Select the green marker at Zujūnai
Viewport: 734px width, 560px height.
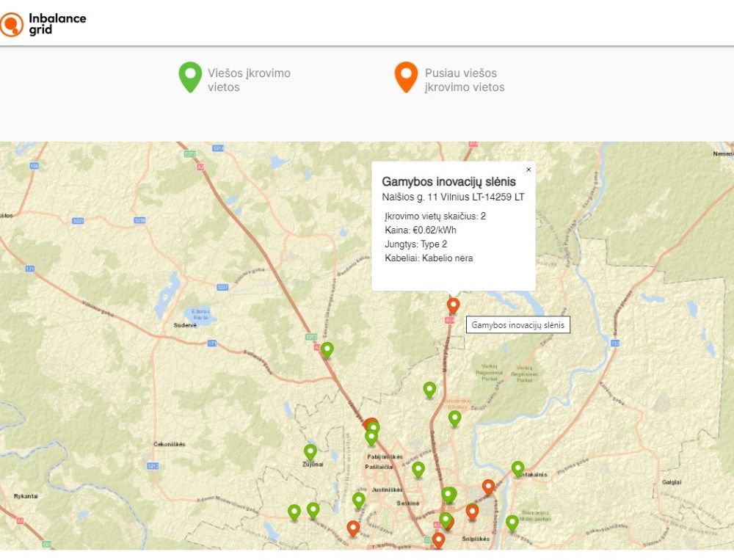click(x=310, y=451)
